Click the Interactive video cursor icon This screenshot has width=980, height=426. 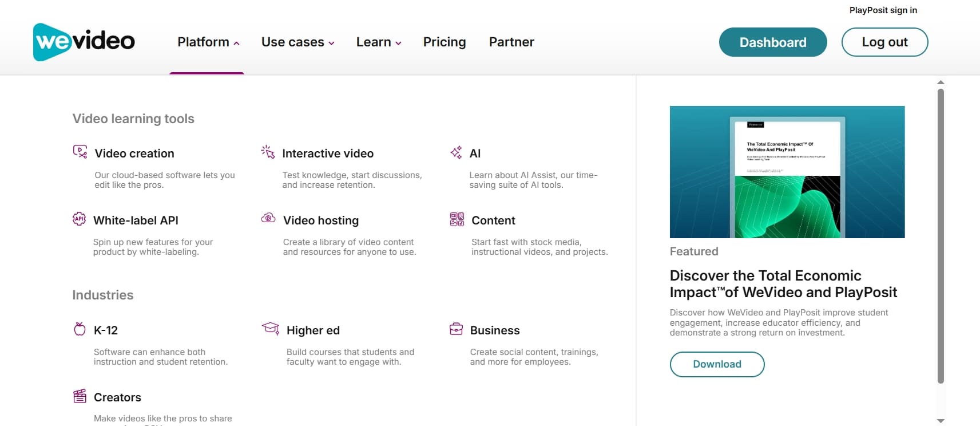pyautogui.click(x=268, y=152)
